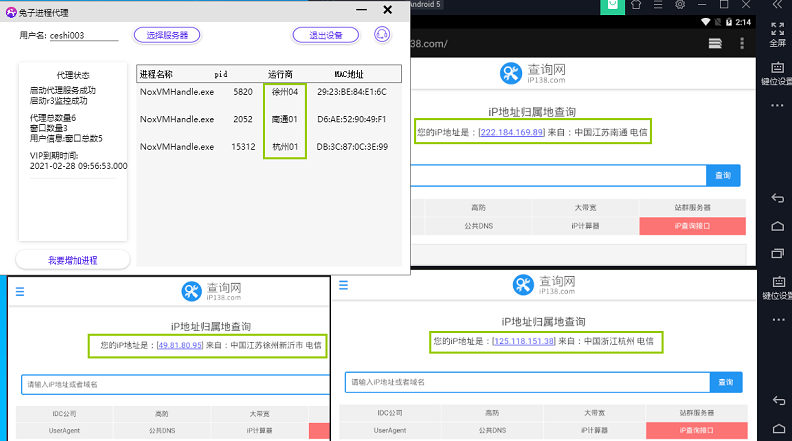Open hamburger menu on Xuzhou IP page
Image resolution: width=792 pixels, height=441 pixels.
20,291
